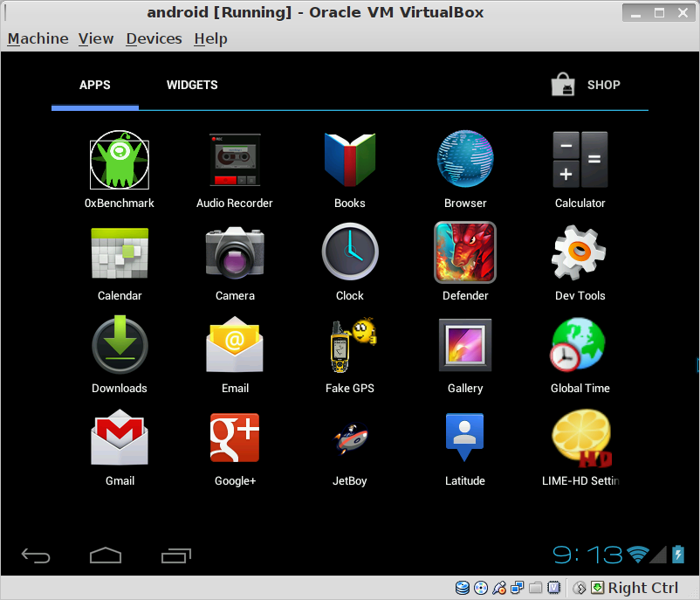Image resolution: width=700 pixels, height=600 pixels.
Task: Open the Camera app
Action: (x=235, y=252)
